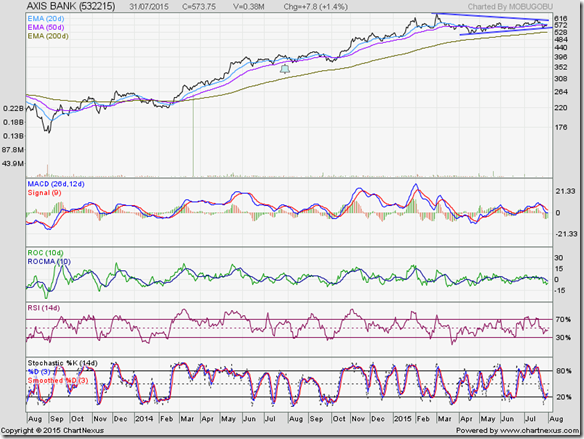584x439 pixels.
Task: Click the Mar label after 2014 on the axis
Action: 187,419
